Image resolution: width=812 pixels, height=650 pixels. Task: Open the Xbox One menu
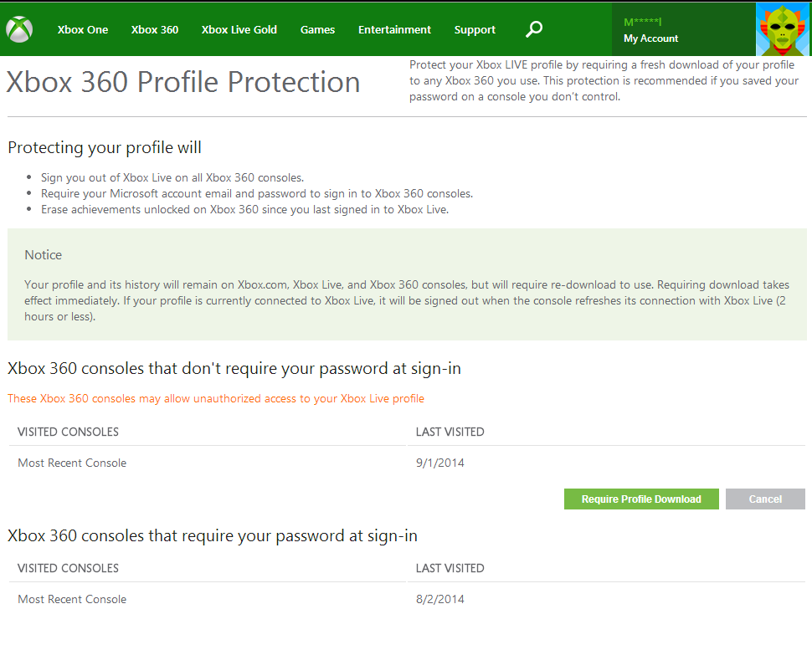[83, 30]
